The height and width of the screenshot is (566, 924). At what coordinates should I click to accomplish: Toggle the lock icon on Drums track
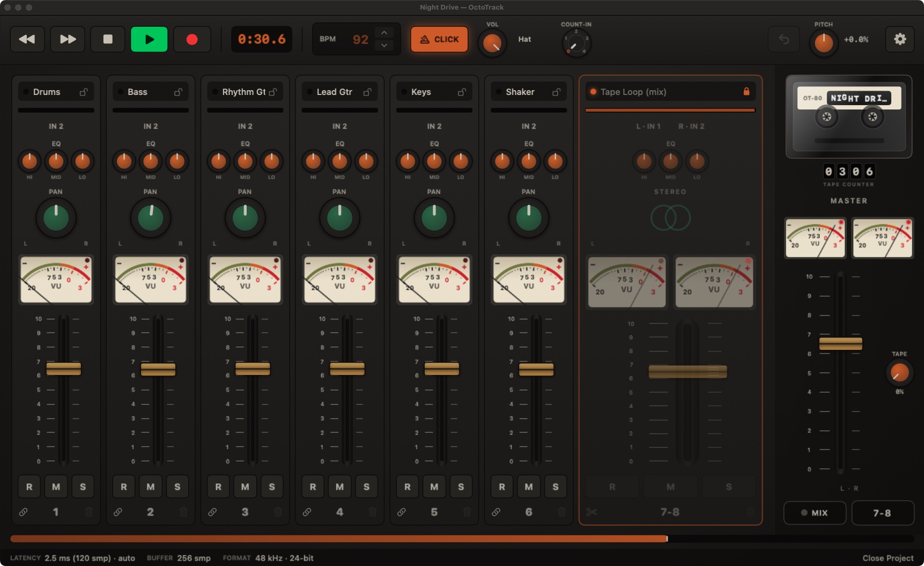coord(84,92)
